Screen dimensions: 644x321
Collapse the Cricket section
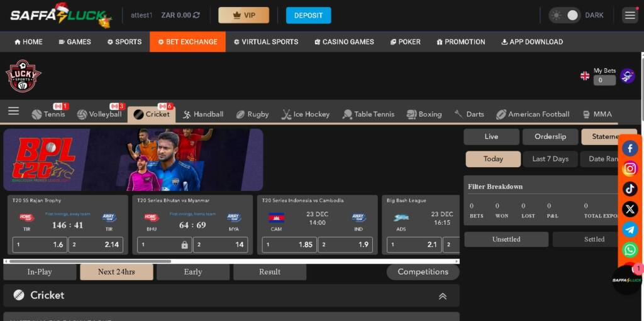442,296
